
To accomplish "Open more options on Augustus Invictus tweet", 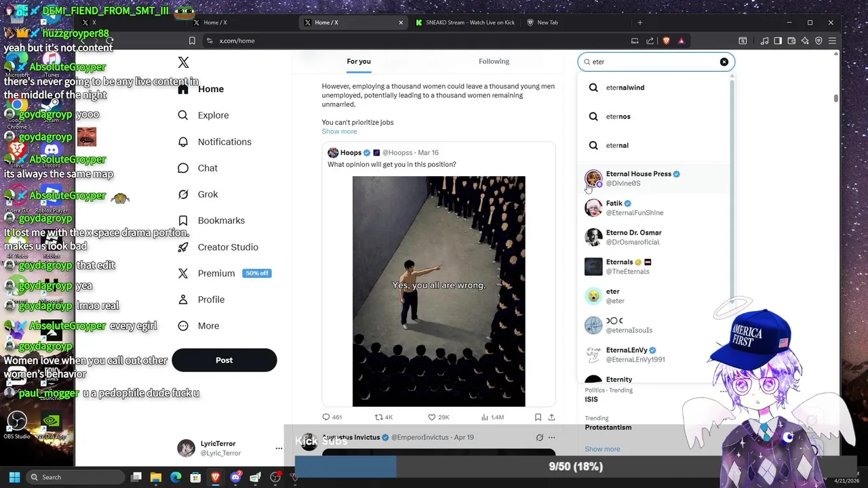I will coord(551,438).
